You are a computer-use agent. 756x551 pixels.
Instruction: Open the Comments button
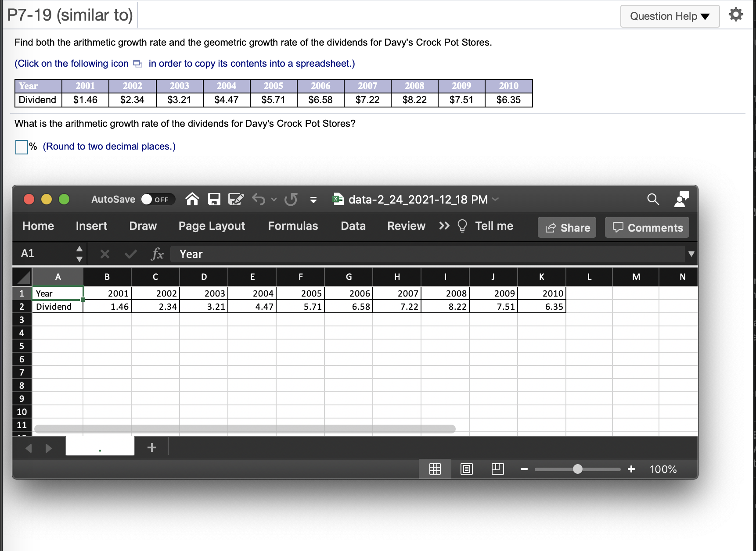pyautogui.click(x=647, y=227)
